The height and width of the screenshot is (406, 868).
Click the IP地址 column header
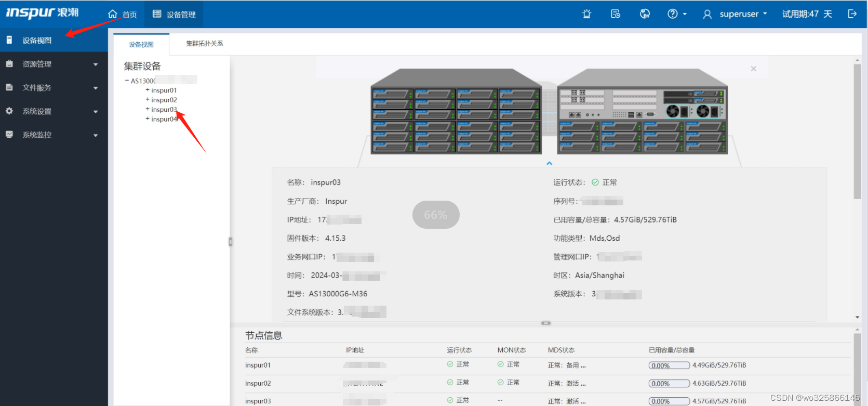tap(355, 350)
